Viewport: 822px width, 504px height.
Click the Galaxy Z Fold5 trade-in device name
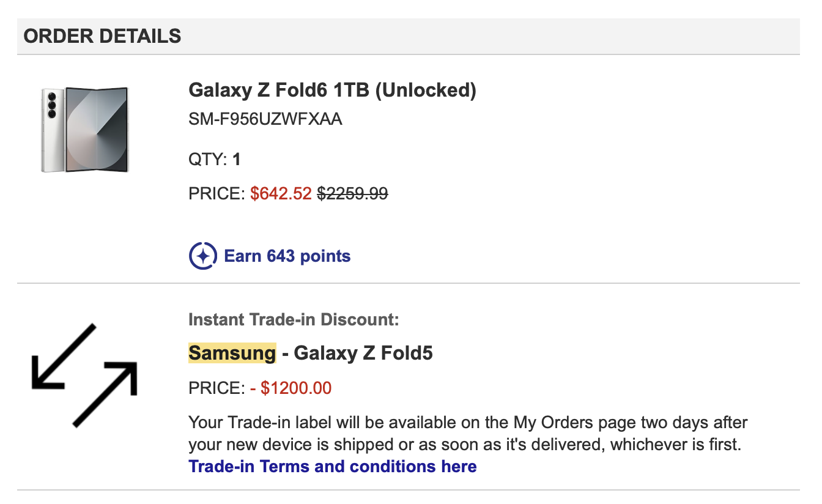click(x=363, y=353)
